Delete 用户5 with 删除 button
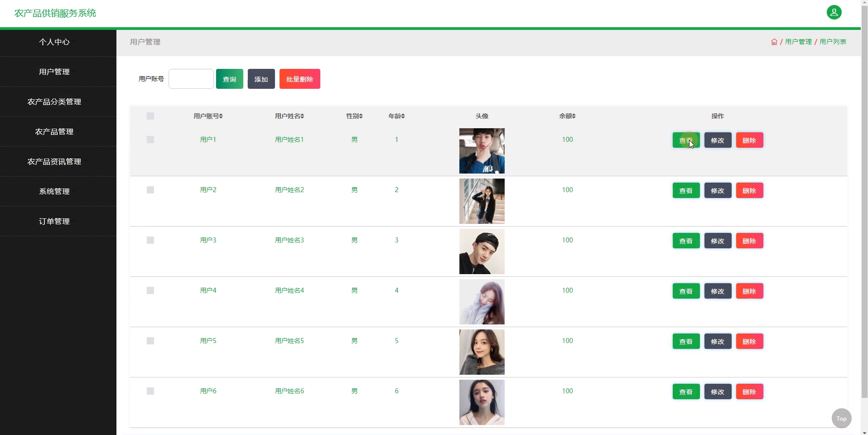868x435 pixels. click(749, 341)
